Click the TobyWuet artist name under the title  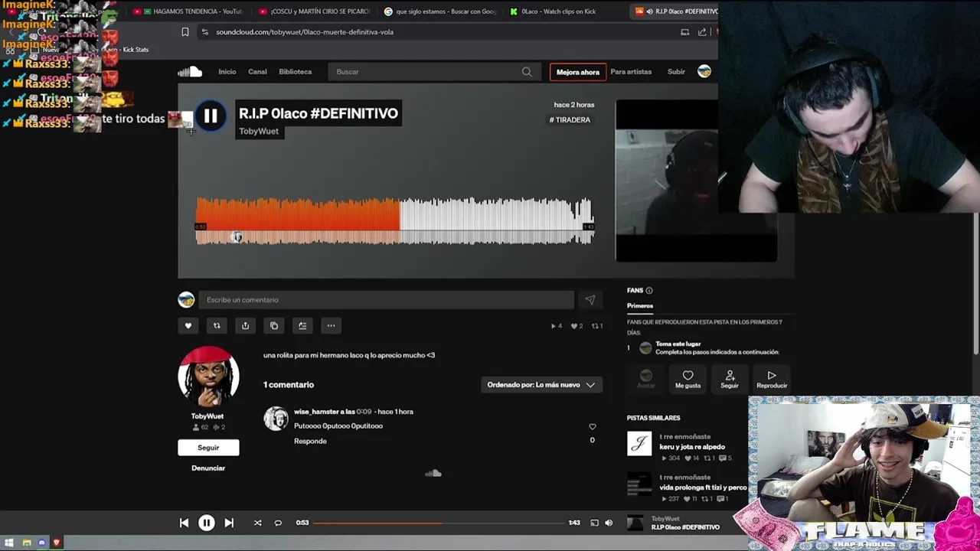pyautogui.click(x=259, y=132)
